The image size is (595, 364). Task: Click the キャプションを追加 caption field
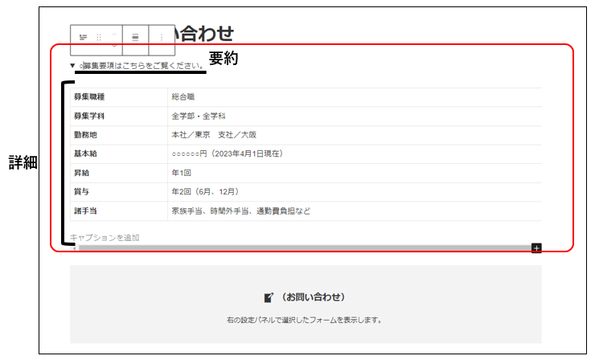pyautogui.click(x=105, y=237)
